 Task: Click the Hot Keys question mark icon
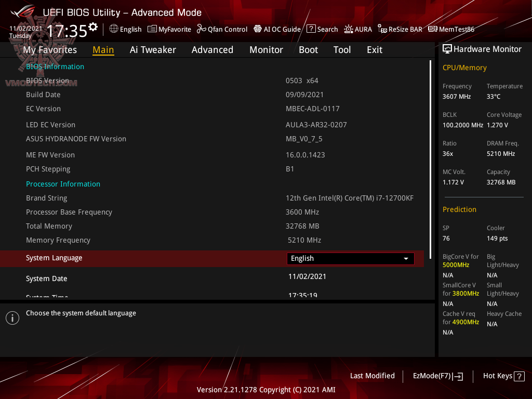click(519, 376)
